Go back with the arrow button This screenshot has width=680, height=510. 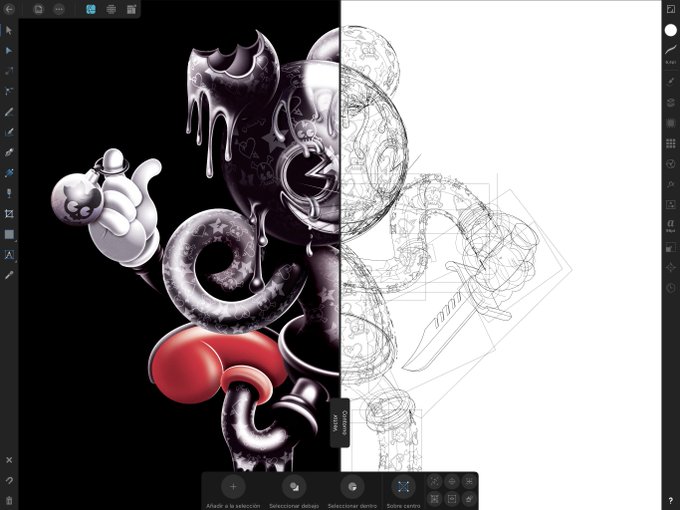tap(9, 9)
